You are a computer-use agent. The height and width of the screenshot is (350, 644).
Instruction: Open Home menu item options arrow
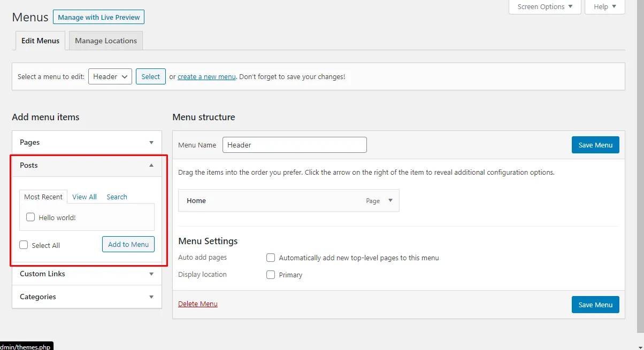tap(390, 200)
